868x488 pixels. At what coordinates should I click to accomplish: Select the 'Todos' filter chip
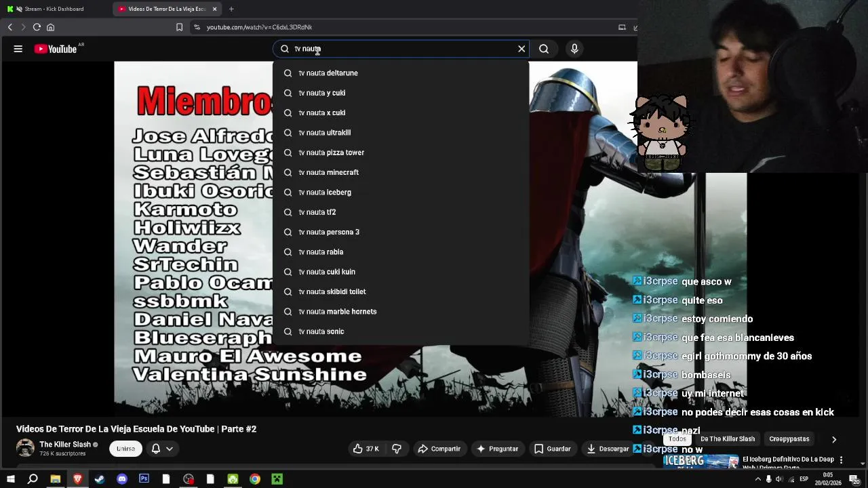click(x=677, y=439)
